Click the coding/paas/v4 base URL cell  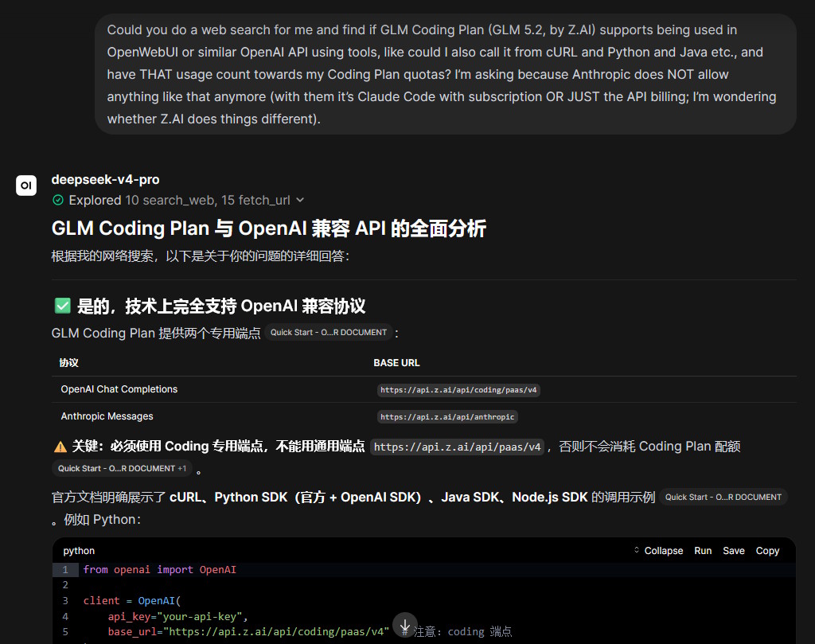[x=458, y=390]
